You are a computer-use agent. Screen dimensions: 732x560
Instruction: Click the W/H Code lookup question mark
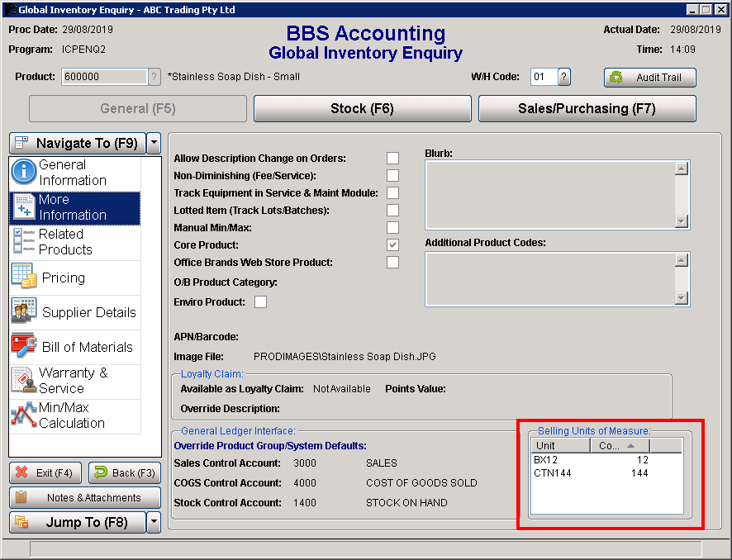564,77
